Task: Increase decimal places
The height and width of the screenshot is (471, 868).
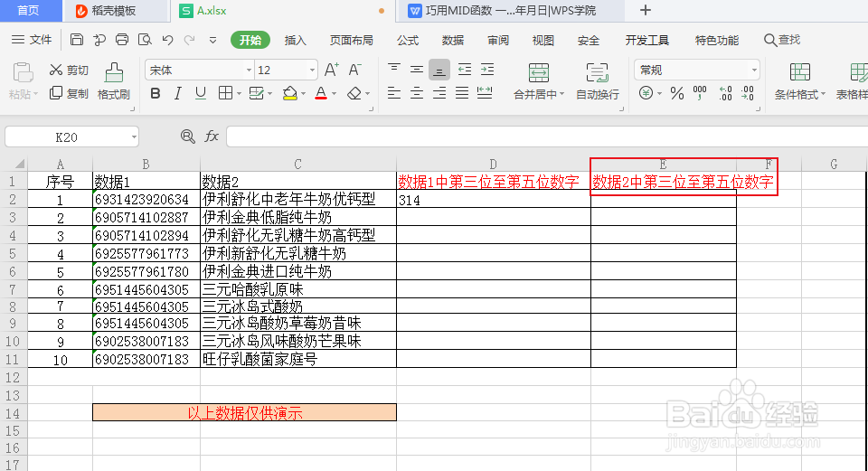Action: (x=725, y=93)
